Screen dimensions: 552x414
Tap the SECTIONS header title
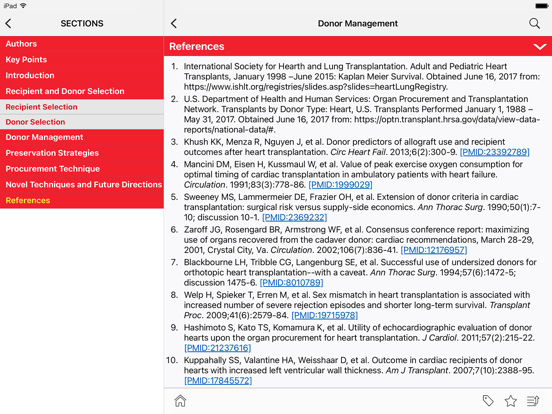(82, 24)
